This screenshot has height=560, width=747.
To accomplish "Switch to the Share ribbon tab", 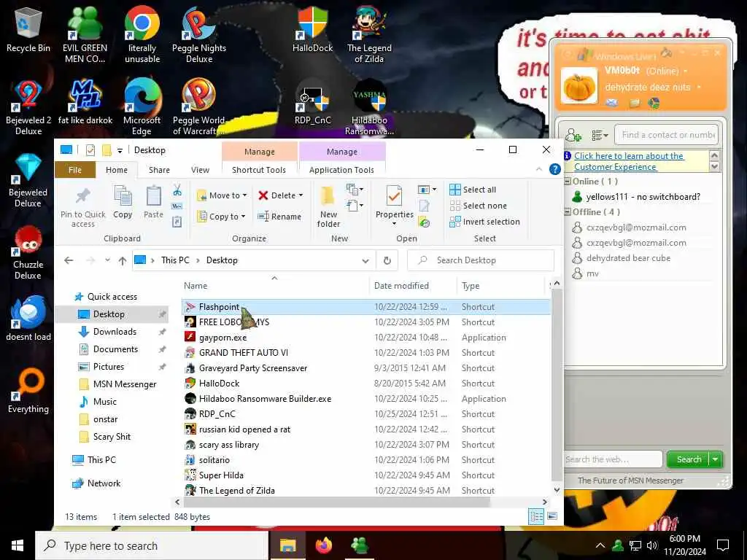I will [159, 169].
